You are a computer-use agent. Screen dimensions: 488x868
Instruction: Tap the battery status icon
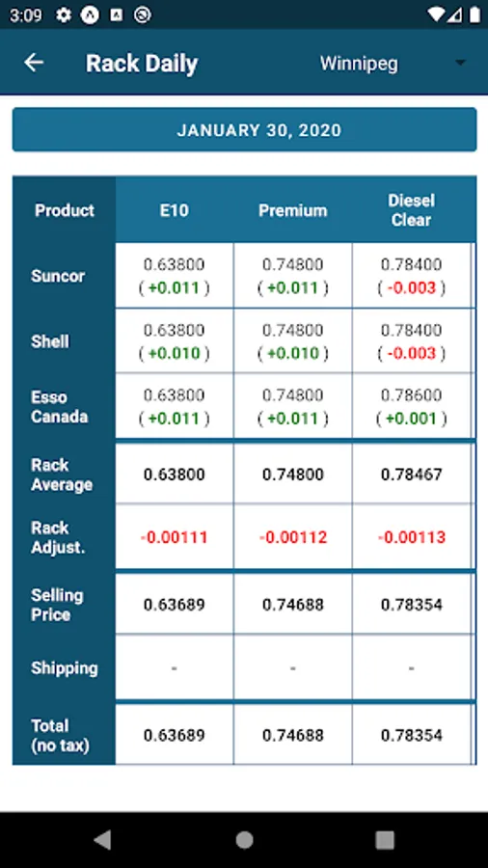[x=474, y=14]
